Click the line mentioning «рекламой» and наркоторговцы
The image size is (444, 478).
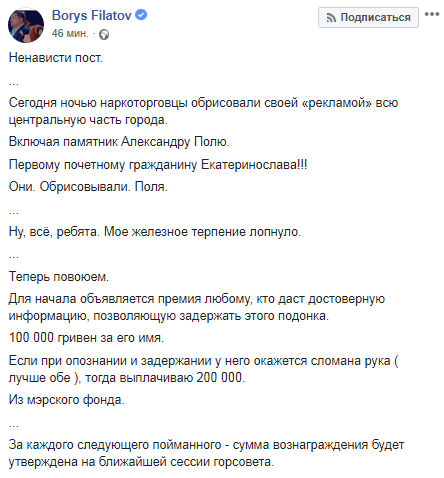tap(203, 103)
